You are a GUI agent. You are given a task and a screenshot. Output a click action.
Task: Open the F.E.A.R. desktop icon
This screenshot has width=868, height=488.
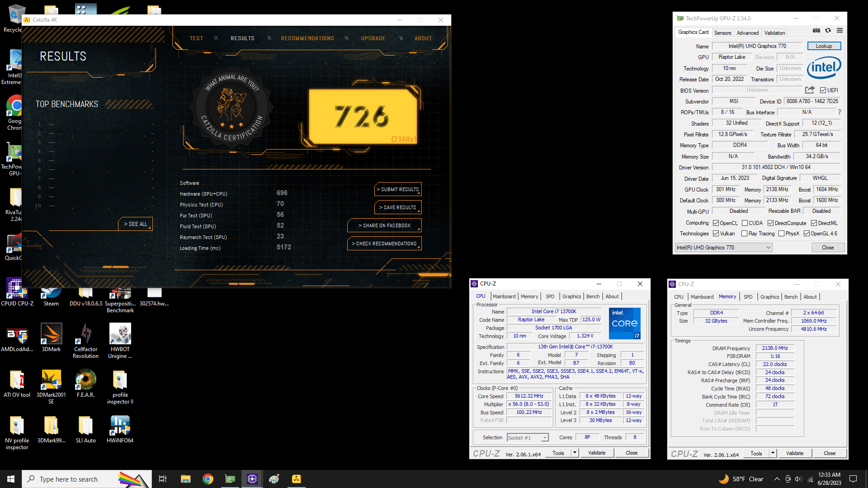[86, 384]
